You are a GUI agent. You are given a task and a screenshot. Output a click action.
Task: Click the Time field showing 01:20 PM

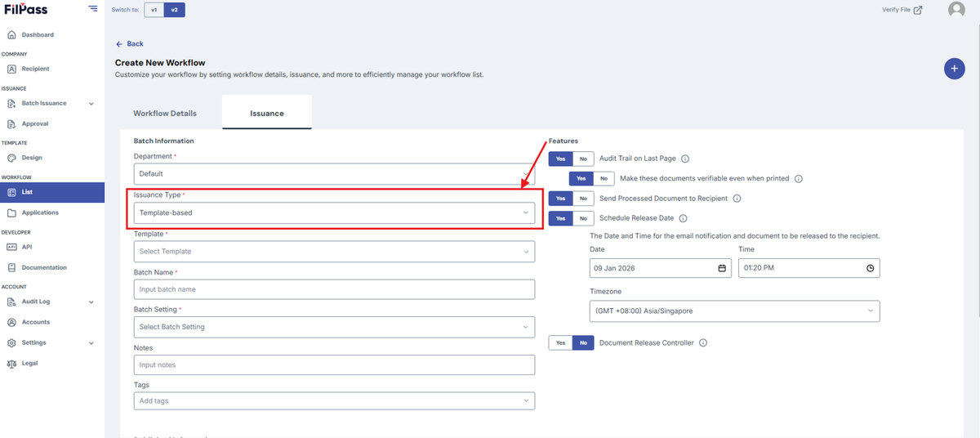point(808,268)
